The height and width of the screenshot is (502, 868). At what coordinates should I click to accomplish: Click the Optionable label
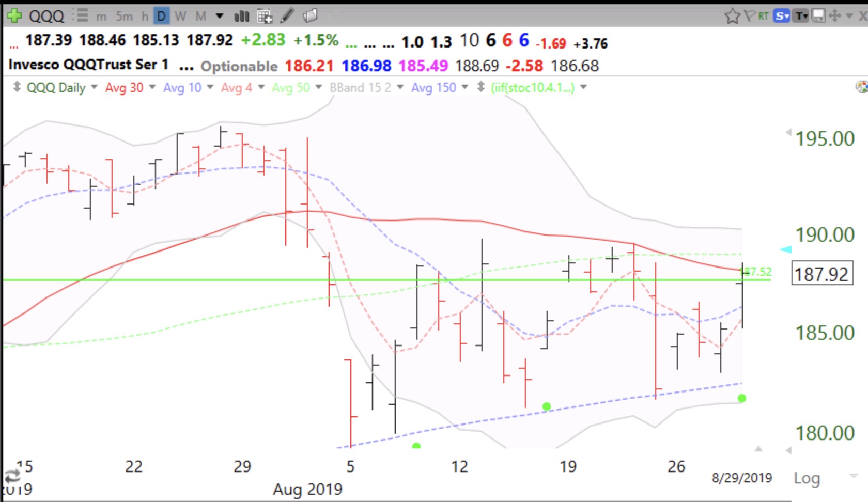[x=239, y=66]
